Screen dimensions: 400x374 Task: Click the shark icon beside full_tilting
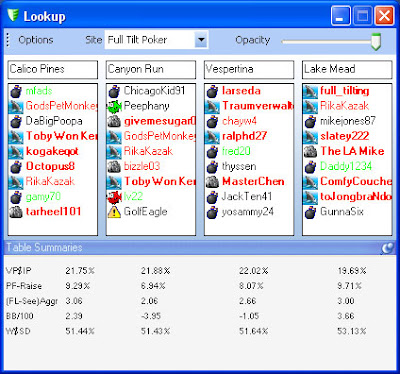(310, 91)
